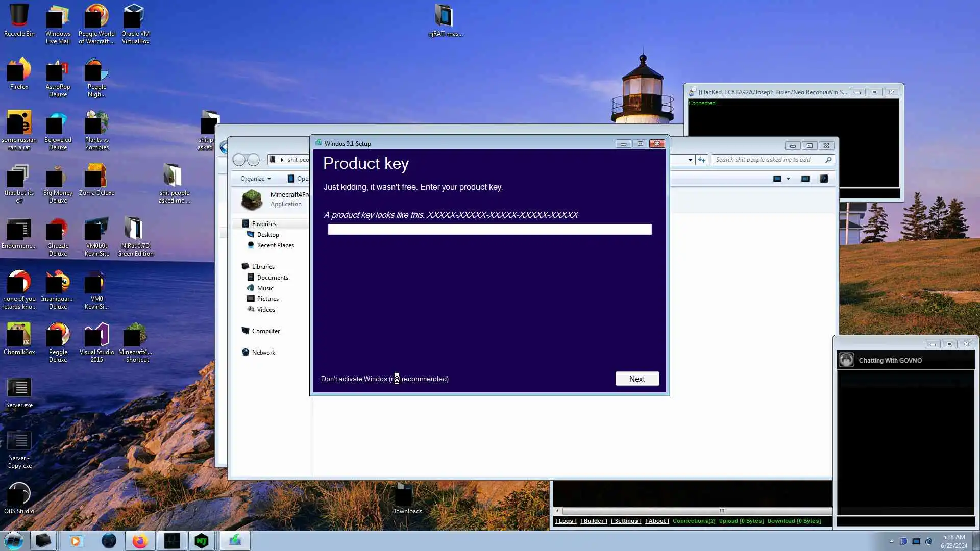The height and width of the screenshot is (551, 980).
Task: Click the Explorer help icon
Action: coord(823,179)
